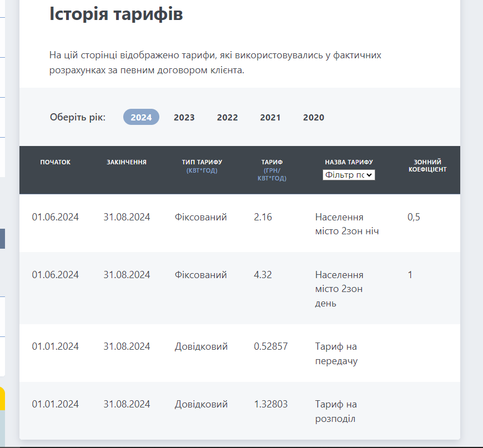Click 'Населення місто 2зон день' cell

339,289
